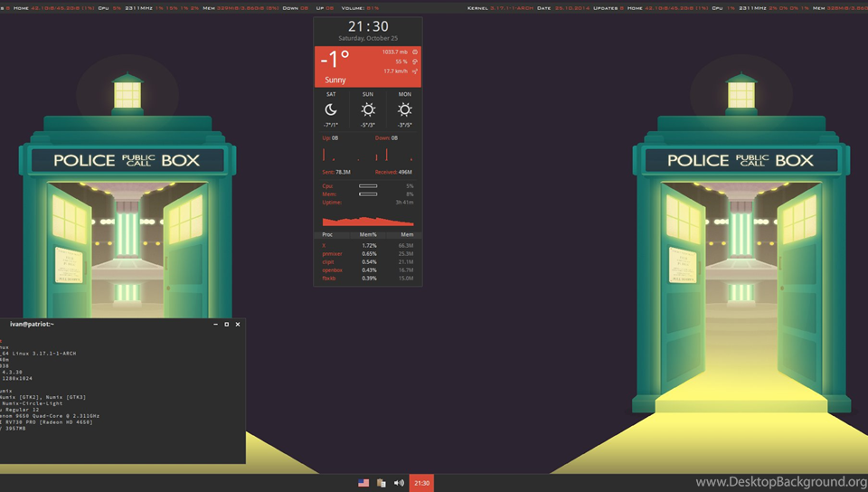Click the wind icon beside 17.7 km/h
This screenshot has width=868, height=492.
(x=415, y=71)
